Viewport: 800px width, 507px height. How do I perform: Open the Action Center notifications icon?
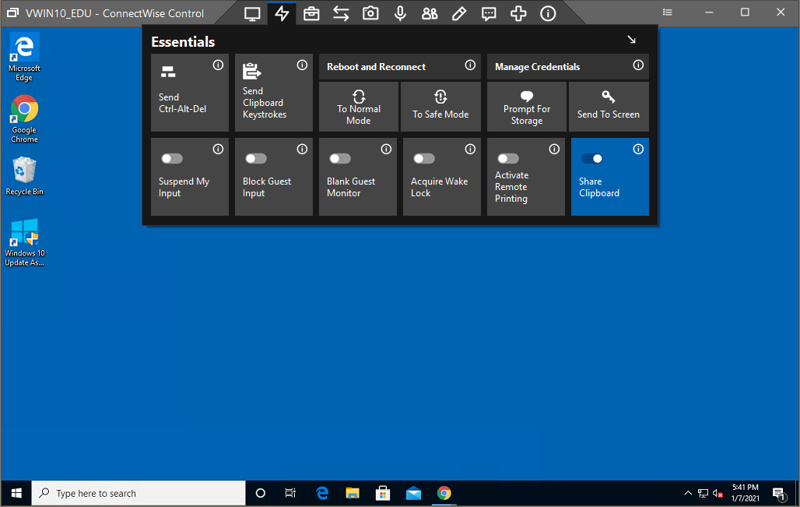tap(779, 493)
